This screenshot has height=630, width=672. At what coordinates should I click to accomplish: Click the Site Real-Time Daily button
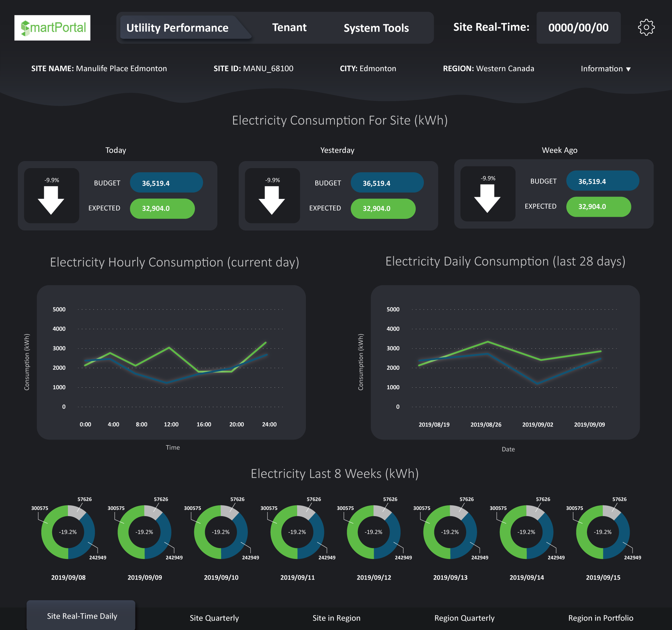[82, 616]
